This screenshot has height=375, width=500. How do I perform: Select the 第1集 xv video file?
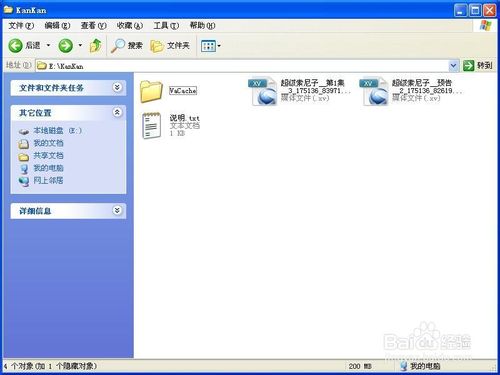point(299,91)
